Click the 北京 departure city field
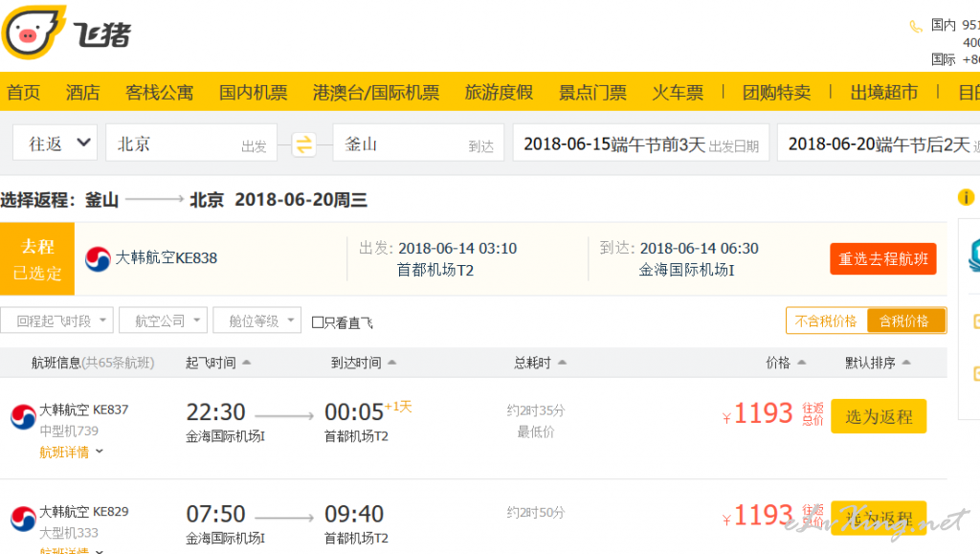The height and width of the screenshot is (554, 980). pyautogui.click(x=191, y=143)
